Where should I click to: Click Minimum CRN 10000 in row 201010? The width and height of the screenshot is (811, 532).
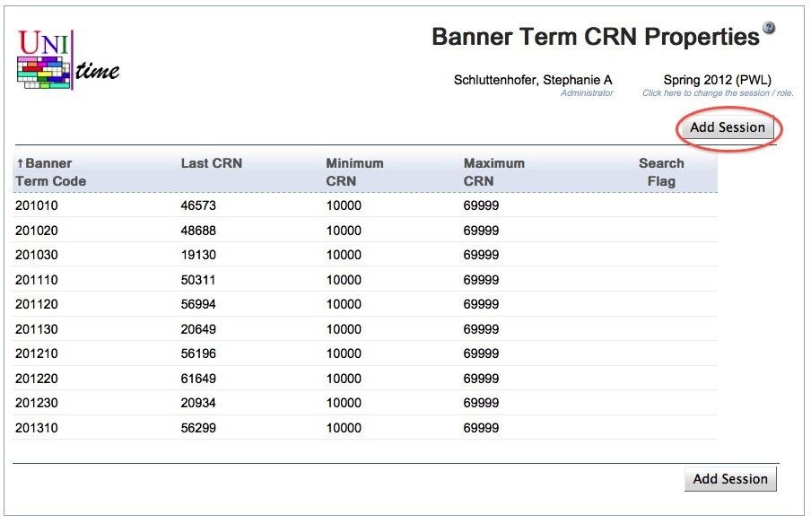click(x=344, y=205)
